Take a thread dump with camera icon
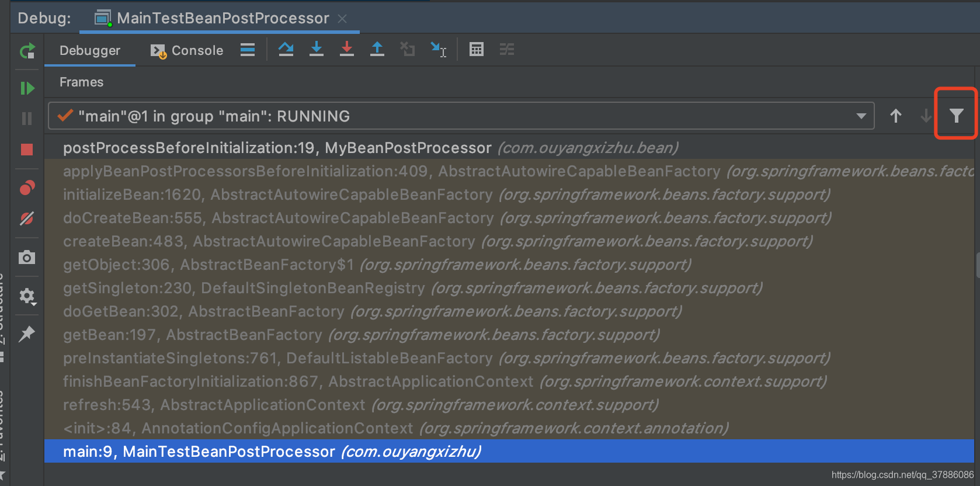980x486 pixels. (x=27, y=257)
